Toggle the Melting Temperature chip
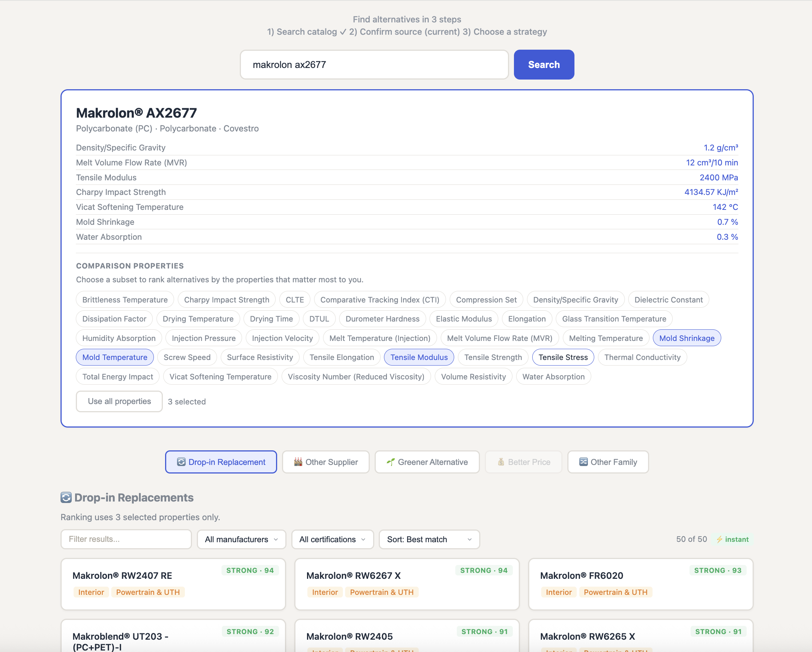 (x=605, y=338)
